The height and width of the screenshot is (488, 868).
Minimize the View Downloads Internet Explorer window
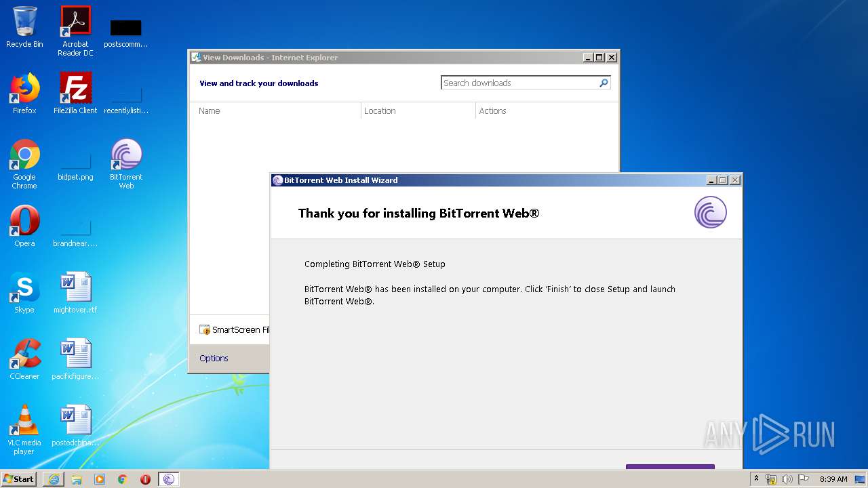(589, 58)
